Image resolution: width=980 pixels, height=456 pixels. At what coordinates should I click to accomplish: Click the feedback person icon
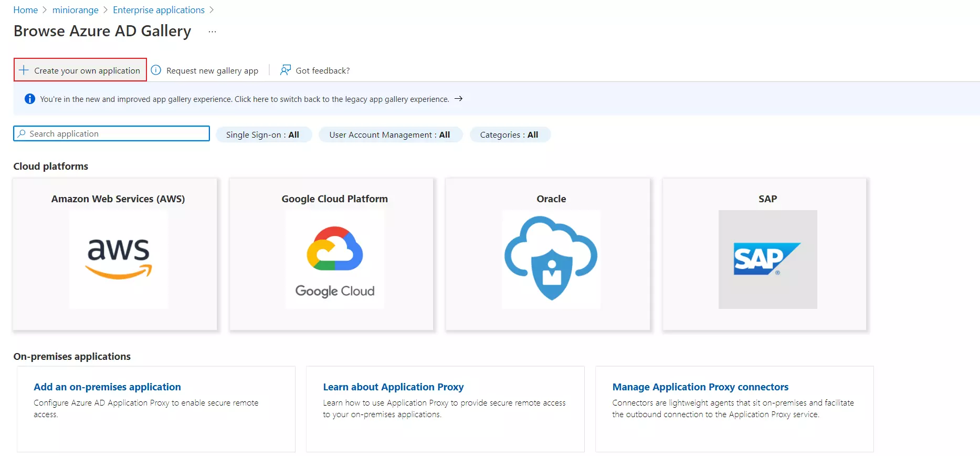pyautogui.click(x=285, y=70)
